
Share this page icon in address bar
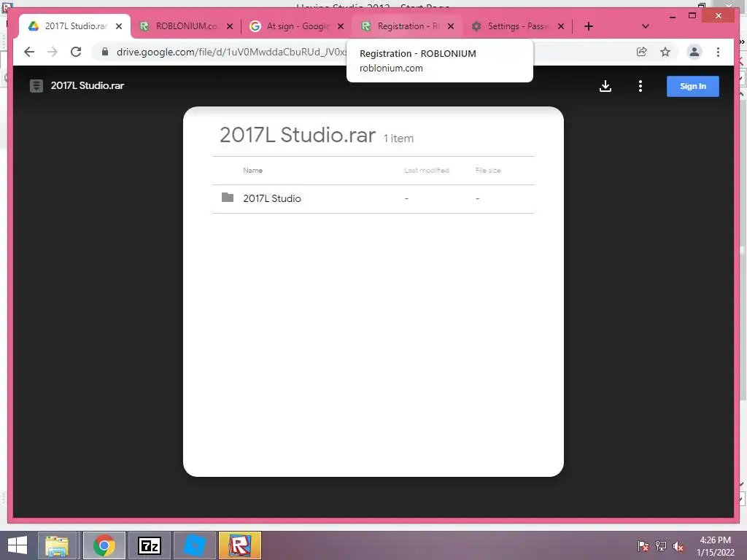[642, 52]
